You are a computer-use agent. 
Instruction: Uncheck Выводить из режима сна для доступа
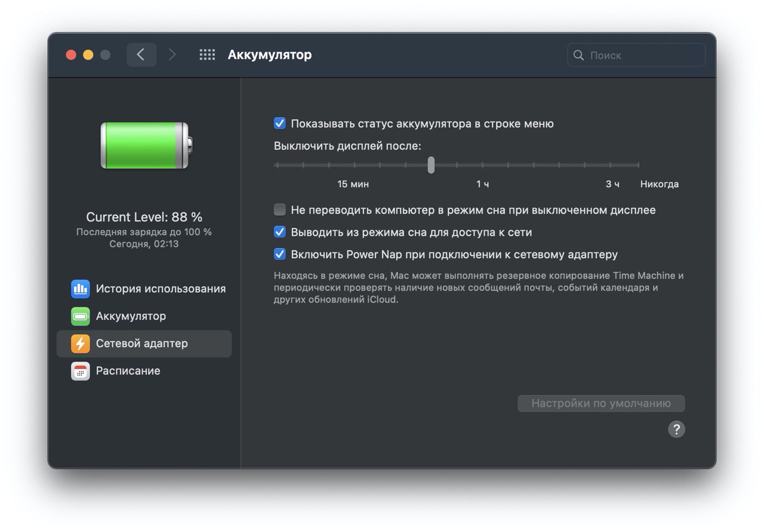coord(280,232)
